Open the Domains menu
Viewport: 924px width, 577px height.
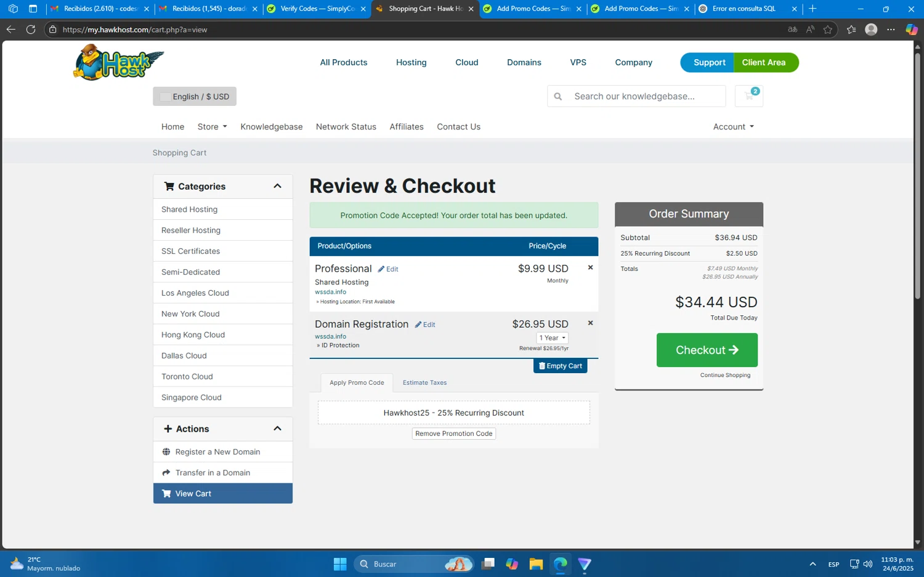[x=524, y=63]
